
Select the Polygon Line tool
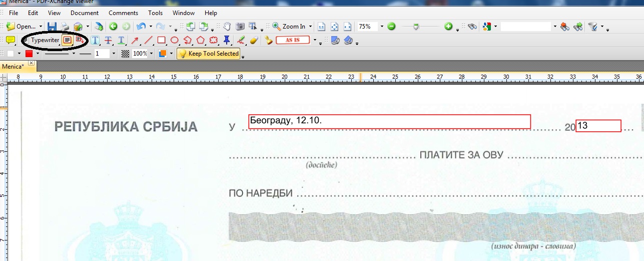(187, 40)
